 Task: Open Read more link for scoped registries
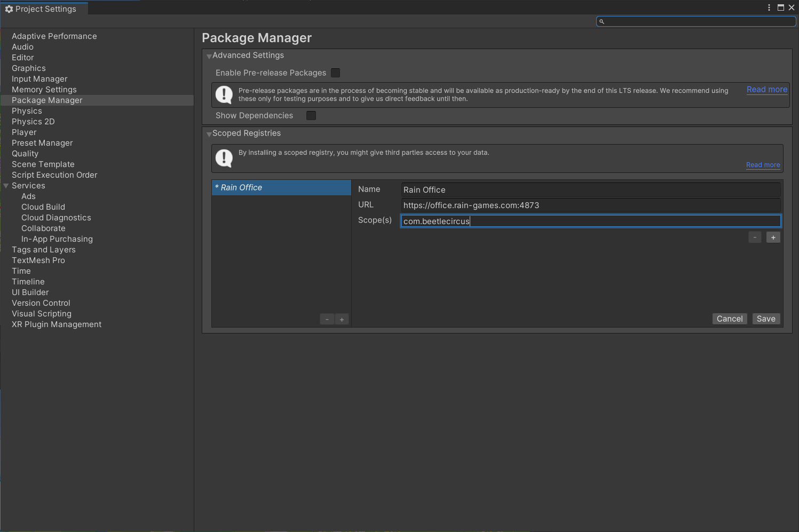coord(763,165)
